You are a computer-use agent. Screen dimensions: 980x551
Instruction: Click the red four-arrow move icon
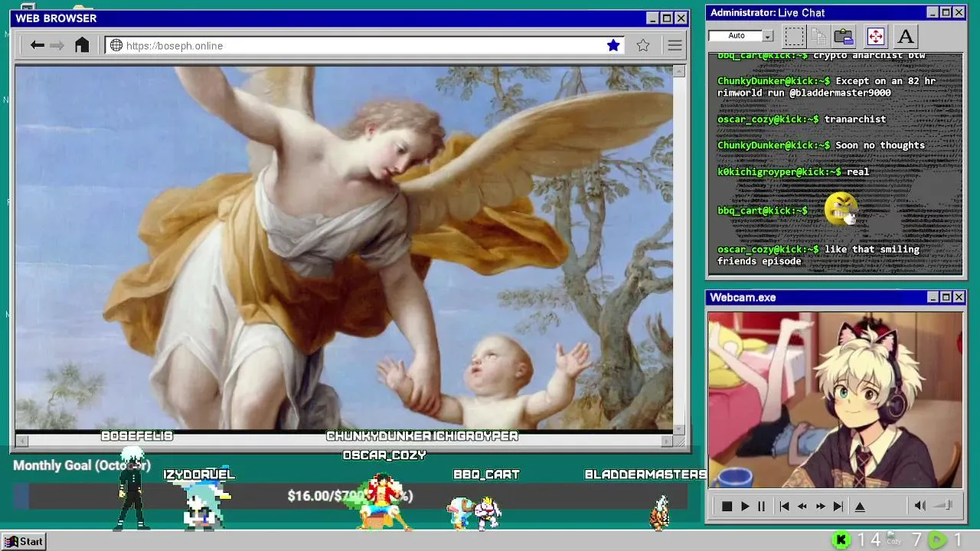pyautogui.click(x=875, y=36)
